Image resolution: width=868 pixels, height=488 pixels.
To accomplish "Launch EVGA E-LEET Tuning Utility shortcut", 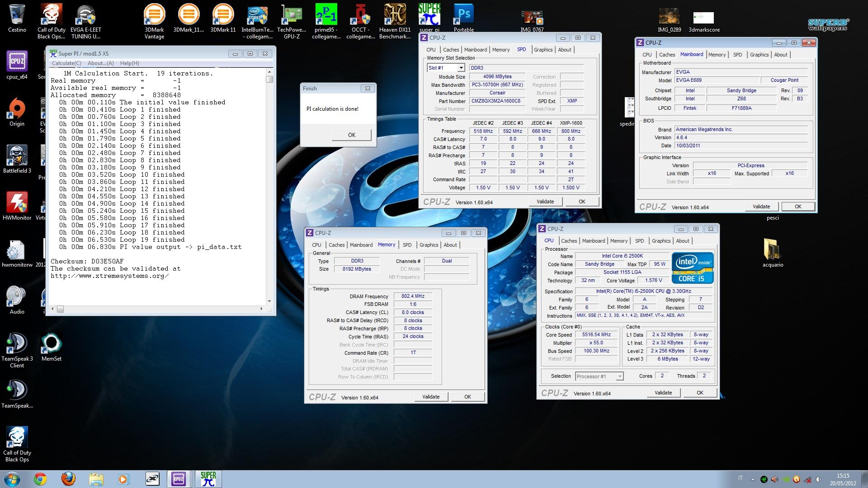I will [x=86, y=21].
